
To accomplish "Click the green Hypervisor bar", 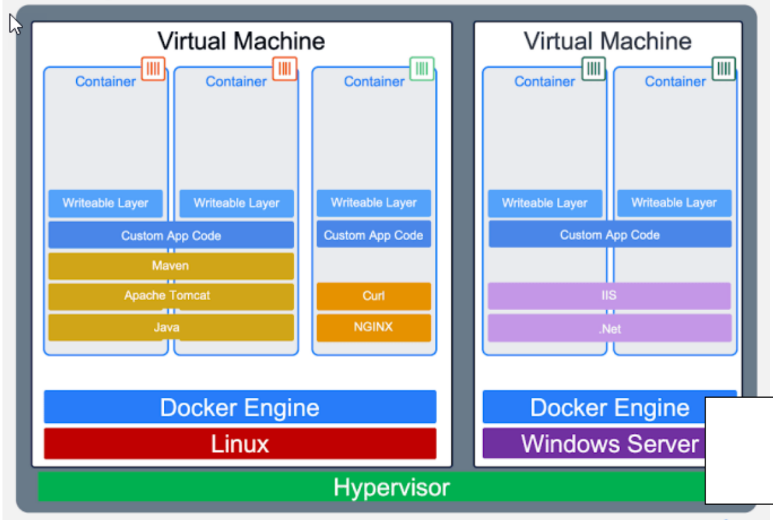I will click(x=372, y=487).
